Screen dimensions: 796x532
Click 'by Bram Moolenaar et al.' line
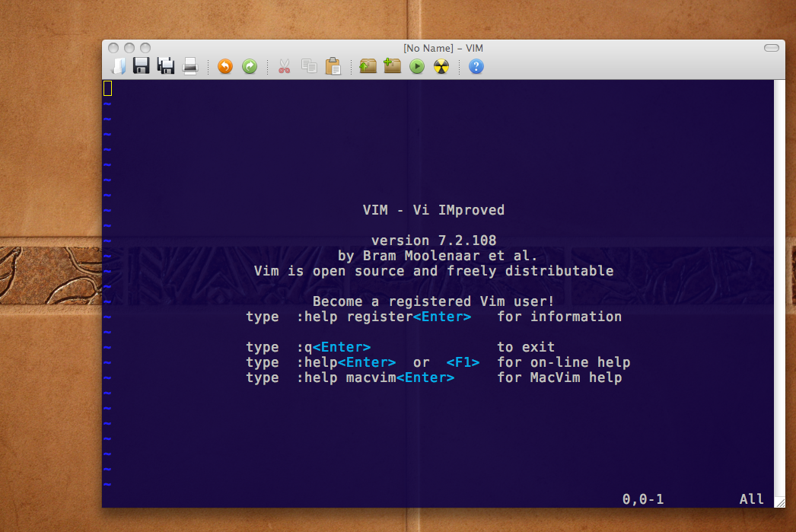pyautogui.click(x=438, y=256)
